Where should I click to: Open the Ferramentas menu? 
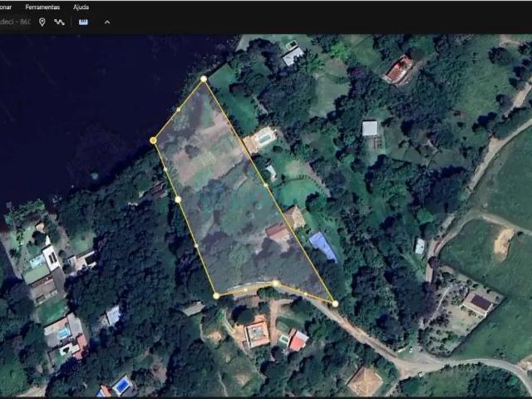(42, 7)
